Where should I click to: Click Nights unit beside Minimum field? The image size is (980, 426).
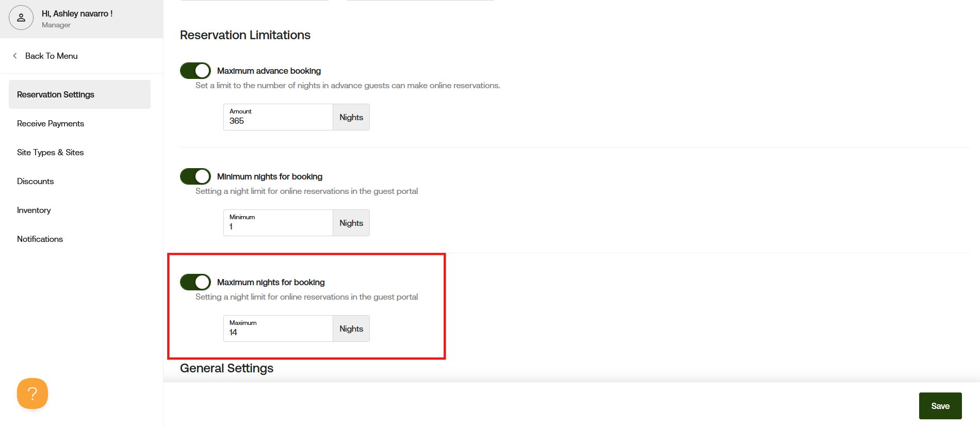tap(351, 223)
